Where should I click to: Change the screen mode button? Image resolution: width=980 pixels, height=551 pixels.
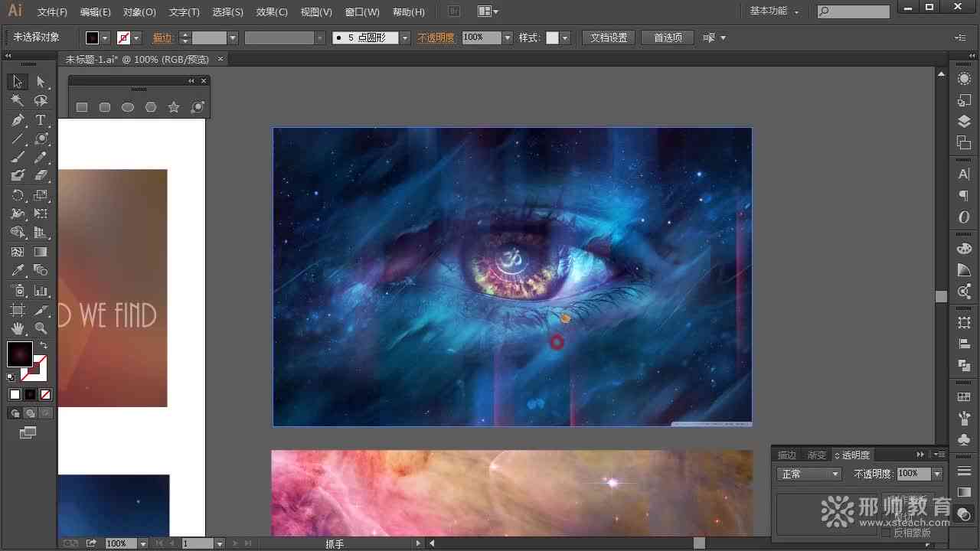point(28,433)
